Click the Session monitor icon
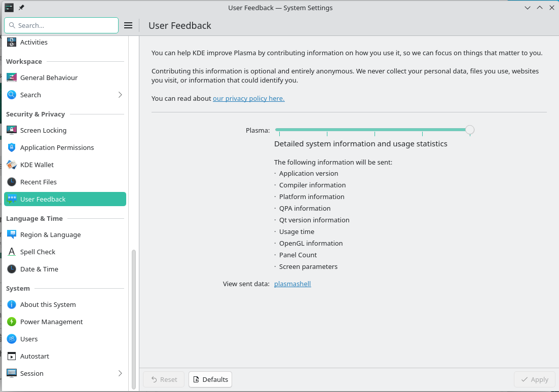 [12, 373]
